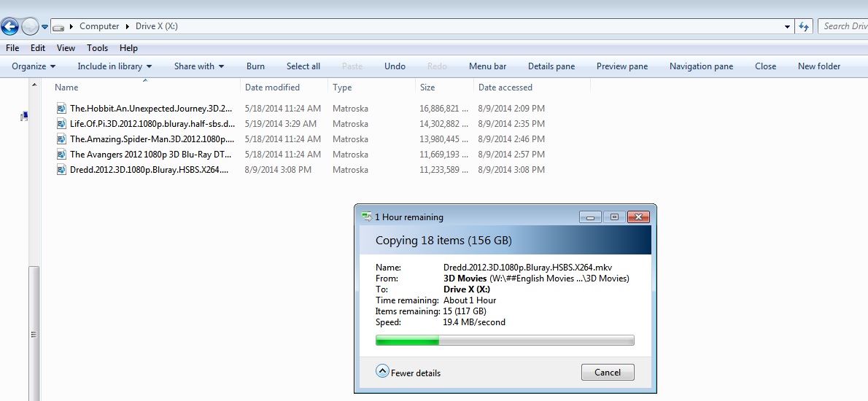Click Burn in the toolbar
The height and width of the screenshot is (401, 868).
coord(255,66)
